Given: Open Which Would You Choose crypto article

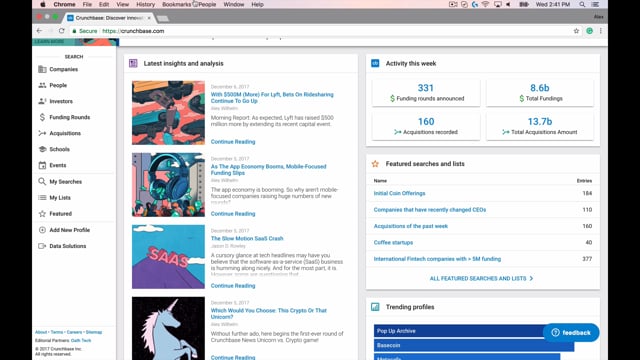Looking at the screenshot, I should (269, 313).
